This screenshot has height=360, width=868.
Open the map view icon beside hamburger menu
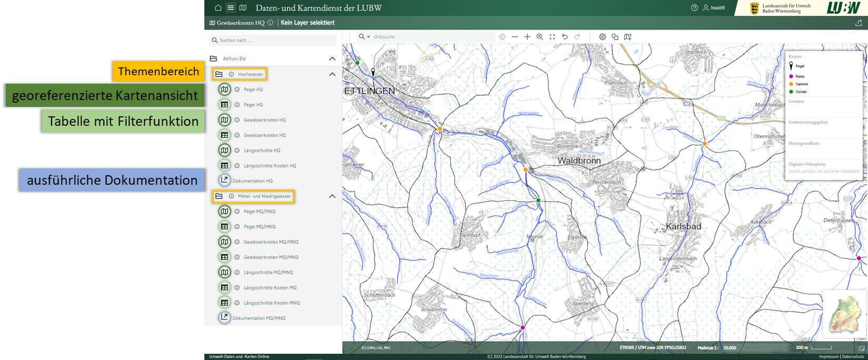coord(243,8)
